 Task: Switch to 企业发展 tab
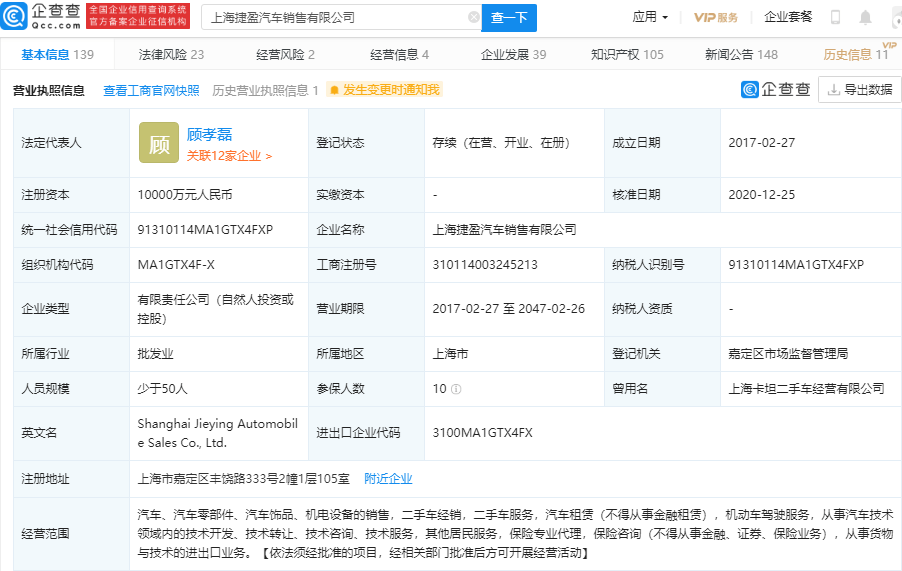pyautogui.click(x=513, y=55)
